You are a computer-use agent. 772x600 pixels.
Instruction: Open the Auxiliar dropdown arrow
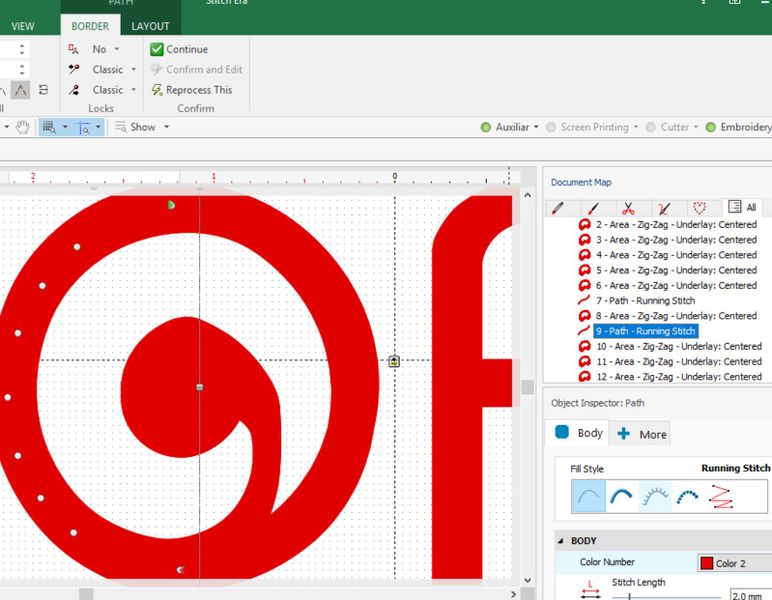click(536, 127)
